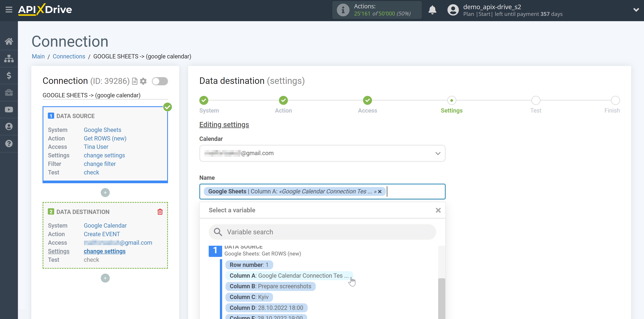Add a block after Data Destination

(x=105, y=278)
